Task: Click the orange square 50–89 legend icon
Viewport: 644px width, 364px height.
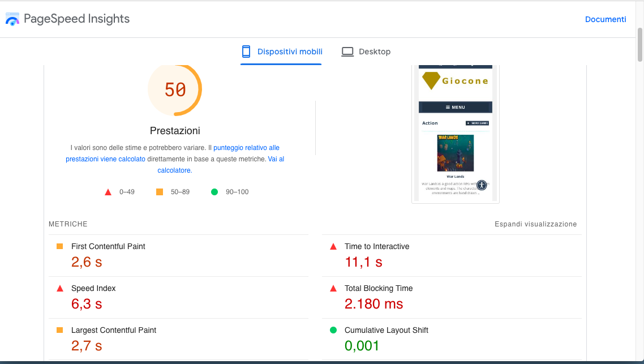Action: pos(160,192)
